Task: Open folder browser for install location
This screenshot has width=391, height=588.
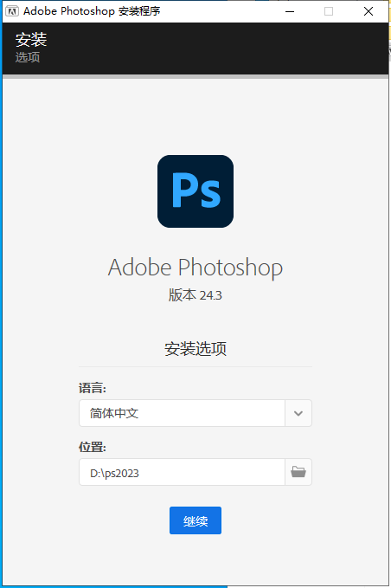Action: [x=298, y=472]
